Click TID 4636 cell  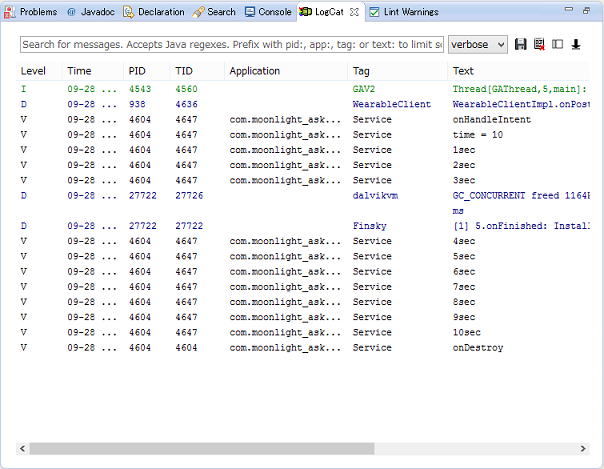coord(186,104)
